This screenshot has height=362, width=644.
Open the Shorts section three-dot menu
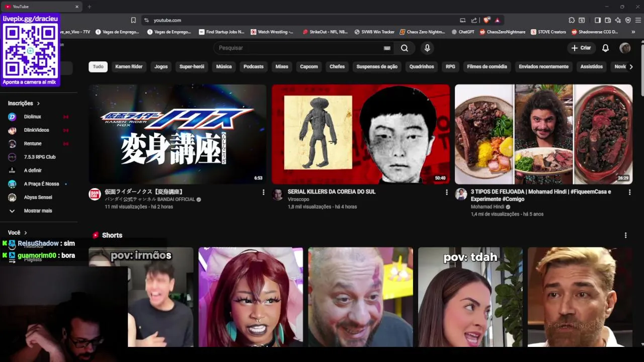tap(625, 235)
